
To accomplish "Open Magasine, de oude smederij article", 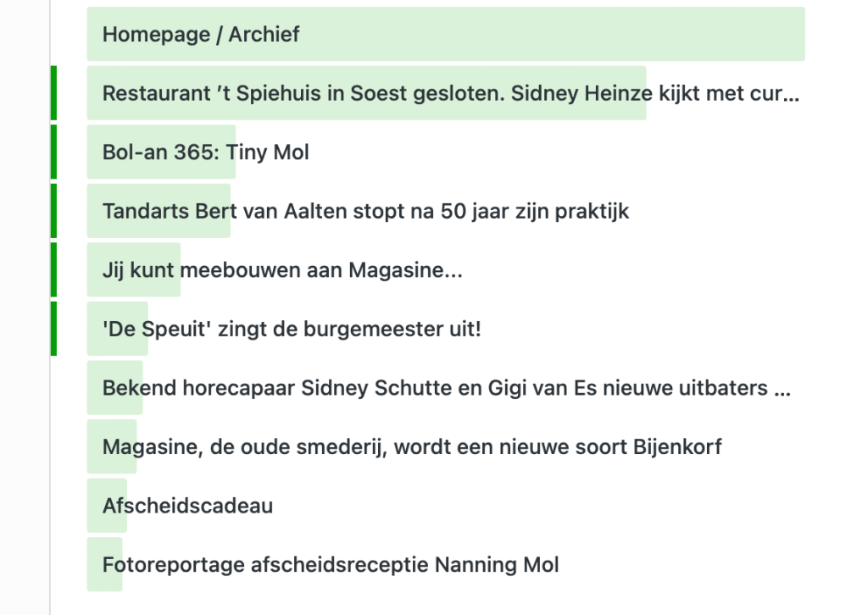I will pyautogui.click(x=412, y=446).
